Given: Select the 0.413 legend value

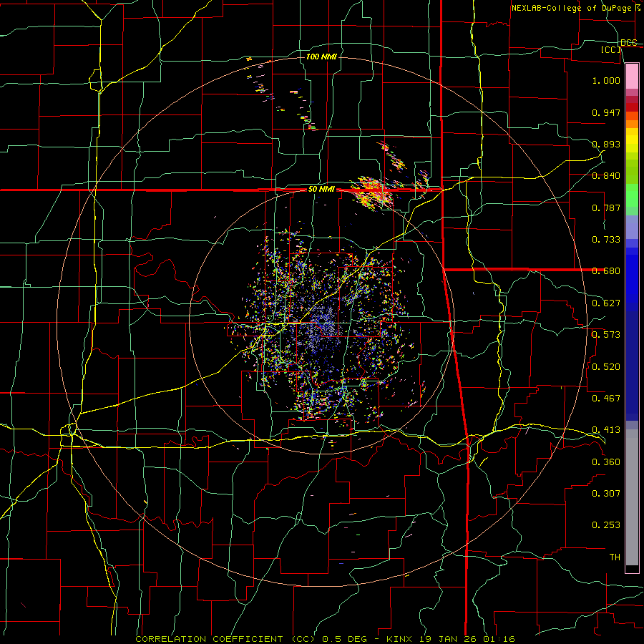Looking at the screenshot, I should click(606, 430).
